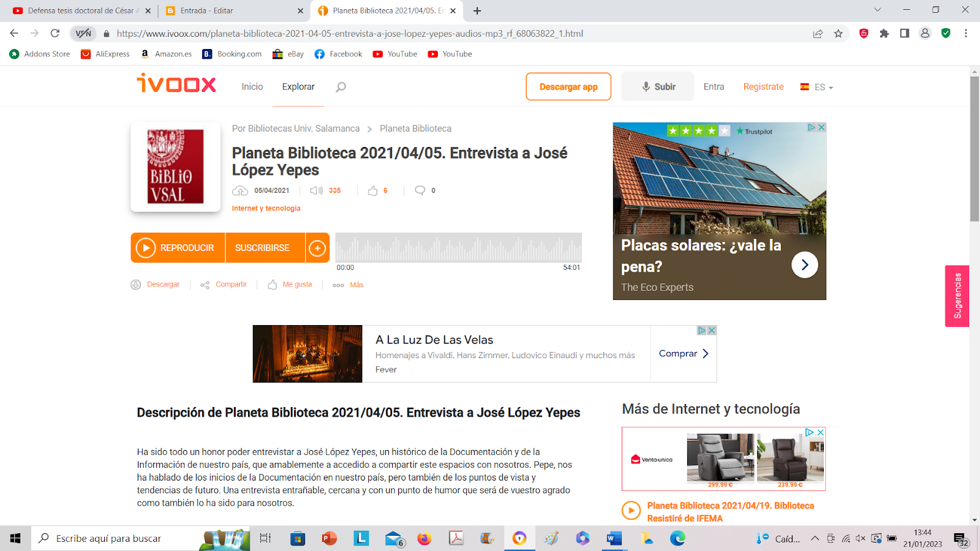
Task: Click the VPN extension icon in address bar
Action: (x=83, y=34)
